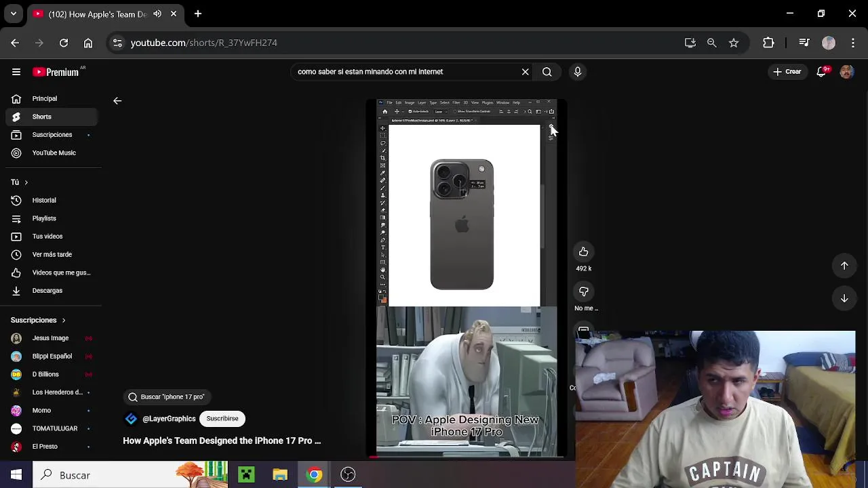The width and height of the screenshot is (868, 488).
Task: Open YouTube Music in the sidebar
Action: click(x=51, y=153)
